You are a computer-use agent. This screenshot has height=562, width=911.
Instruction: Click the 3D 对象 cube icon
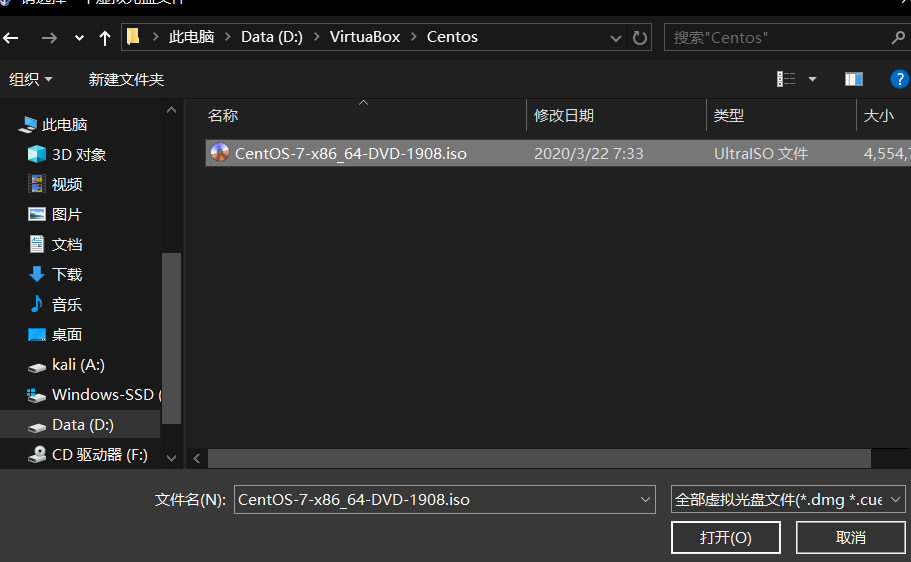[x=37, y=154]
